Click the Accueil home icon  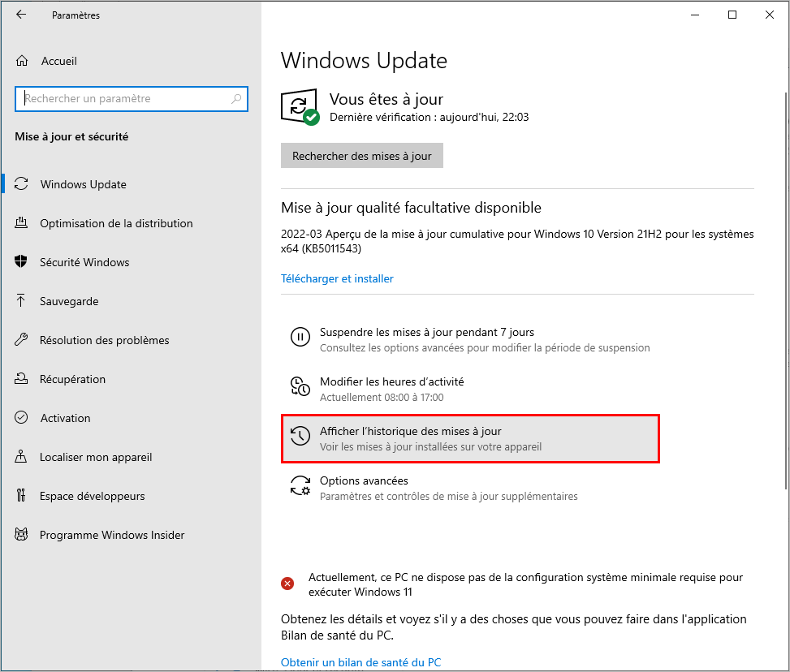[22, 61]
